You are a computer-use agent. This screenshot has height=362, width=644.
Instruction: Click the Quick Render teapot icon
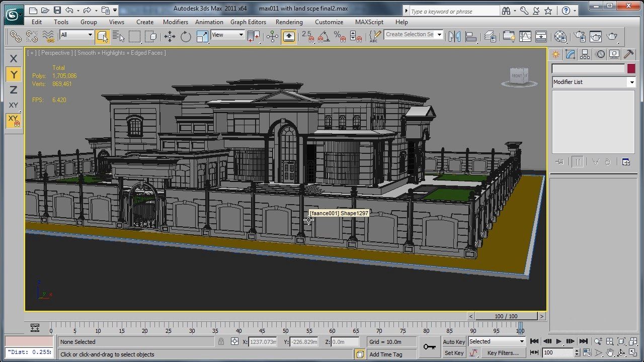[x=612, y=36]
